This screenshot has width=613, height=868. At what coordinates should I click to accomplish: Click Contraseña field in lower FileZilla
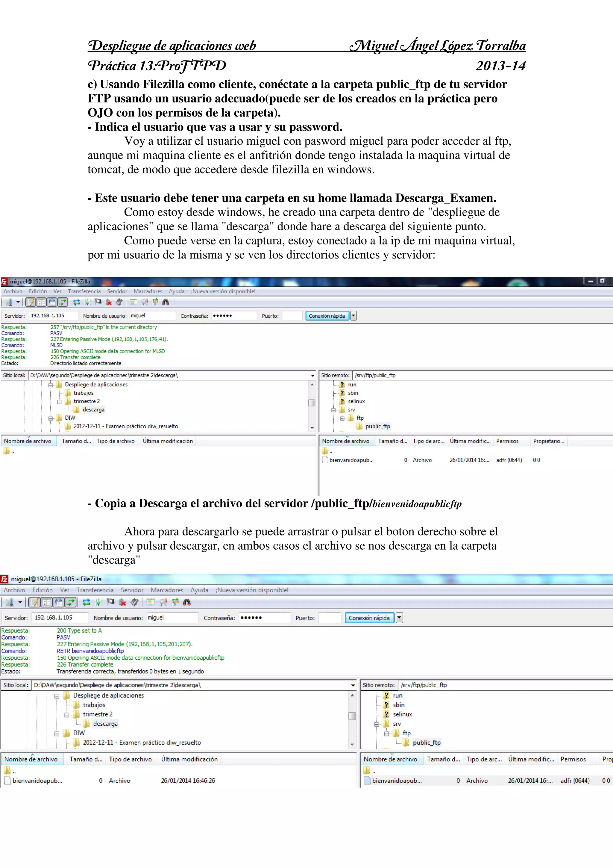(264, 618)
